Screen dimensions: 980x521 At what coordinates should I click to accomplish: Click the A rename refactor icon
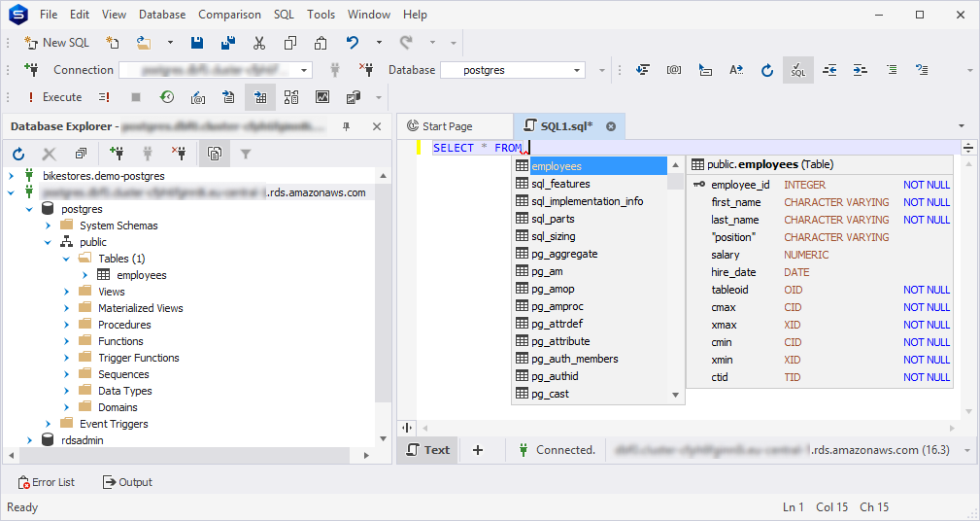coord(736,70)
